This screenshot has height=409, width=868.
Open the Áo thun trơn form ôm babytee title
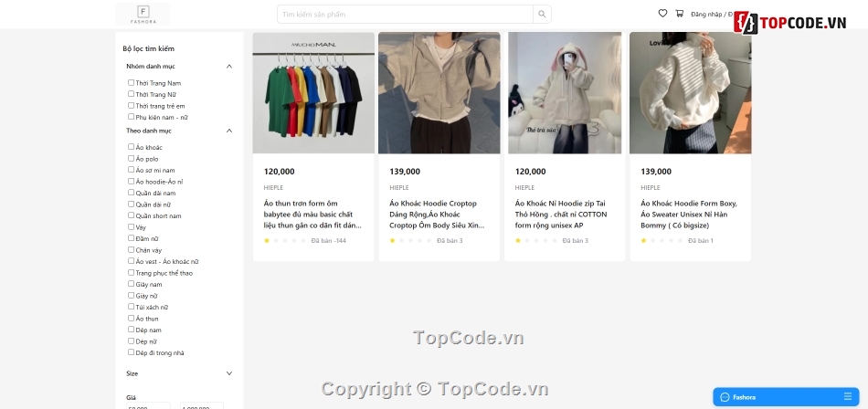click(312, 215)
